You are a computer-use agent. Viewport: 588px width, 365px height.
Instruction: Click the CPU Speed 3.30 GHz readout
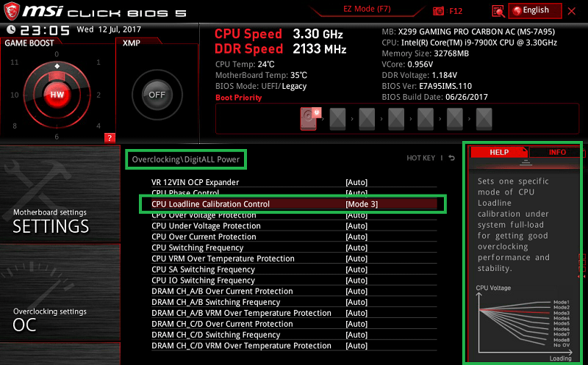coord(279,34)
